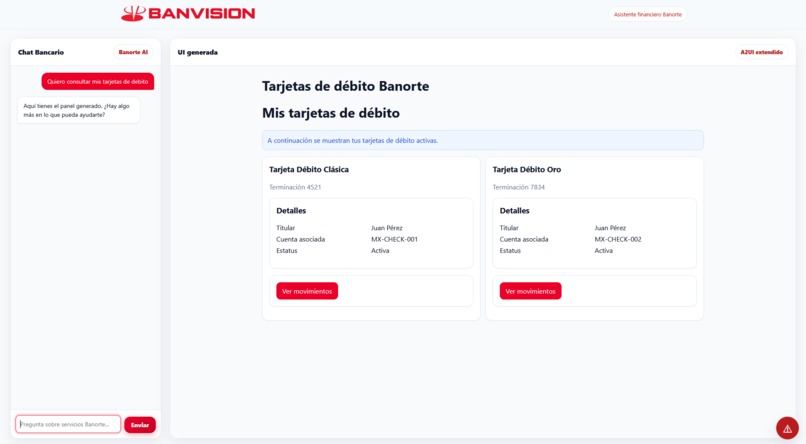The height and width of the screenshot is (444, 806).
Task: Click 'Juan Pérez' in the Clásica card
Action: [387, 228]
